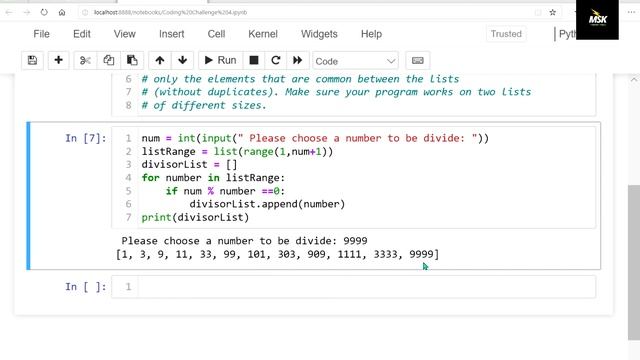Image resolution: width=640 pixels, height=360 pixels.
Task: Open the Edit menu
Action: coord(82,34)
